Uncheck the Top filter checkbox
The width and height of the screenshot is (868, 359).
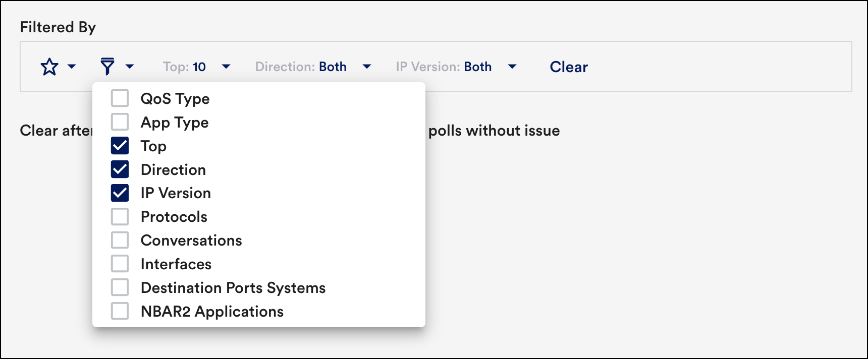(120, 146)
